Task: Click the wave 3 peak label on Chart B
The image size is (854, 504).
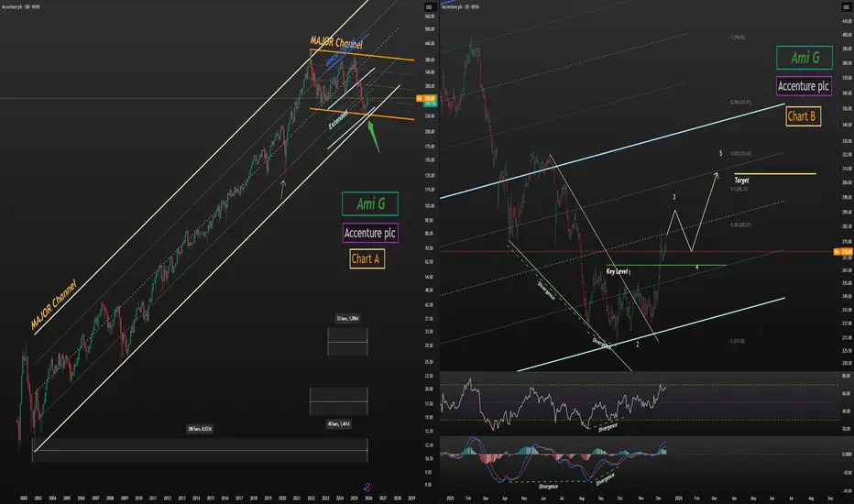Action: [674, 197]
